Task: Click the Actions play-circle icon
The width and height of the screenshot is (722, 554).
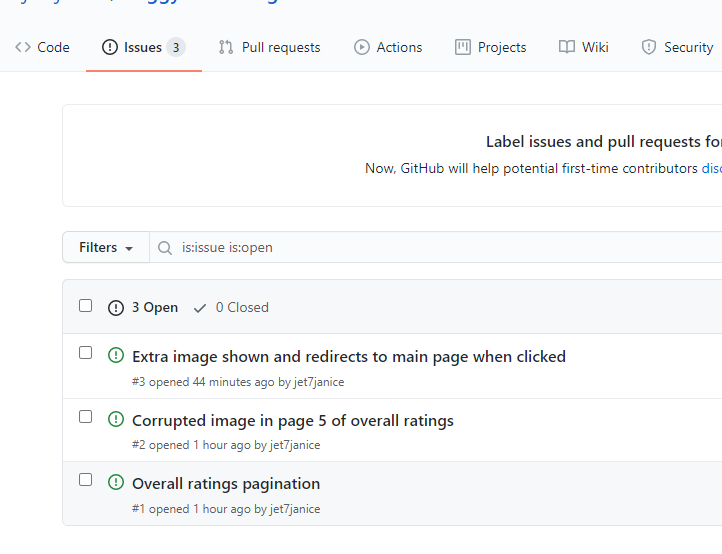Action: (x=362, y=47)
